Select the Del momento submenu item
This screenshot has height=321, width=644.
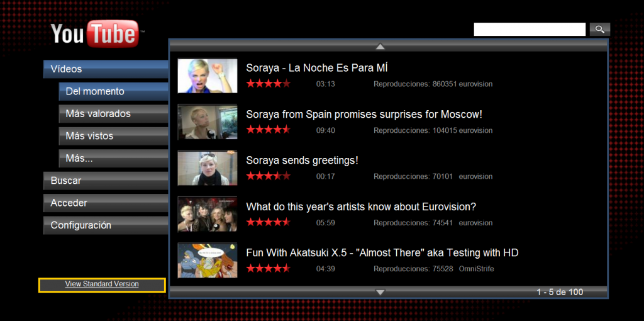[x=113, y=91]
